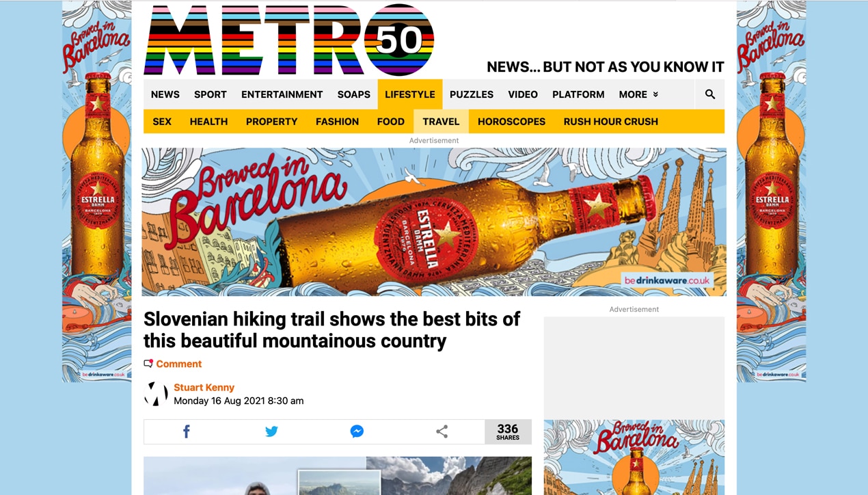The height and width of the screenshot is (495, 868).
Task: Select the Travel subsection tab
Action: (x=441, y=122)
